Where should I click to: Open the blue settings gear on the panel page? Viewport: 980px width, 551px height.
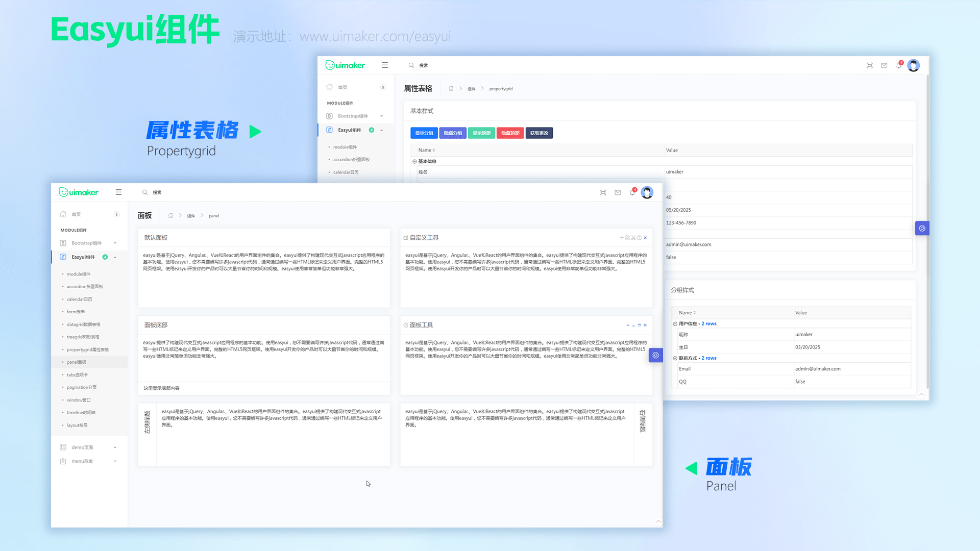[x=655, y=356]
